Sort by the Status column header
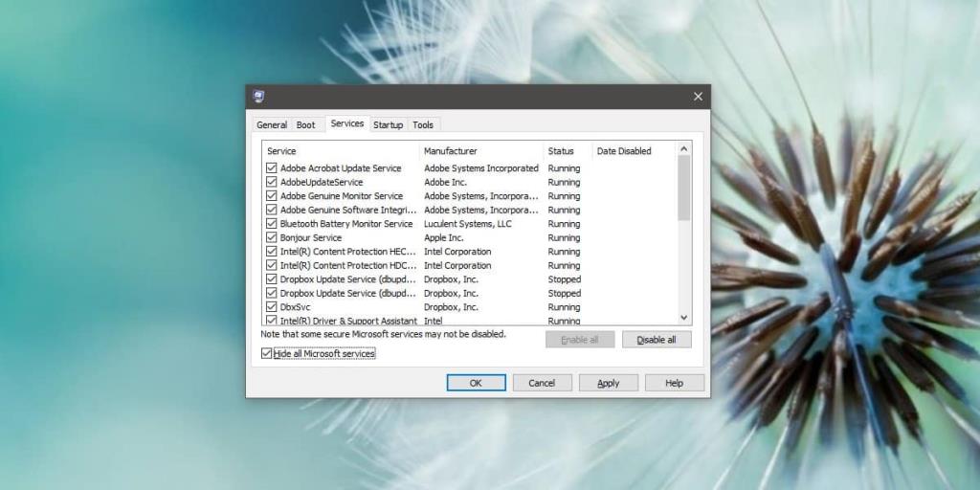Viewport: 980px width, 490px height. tap(568, 151)
